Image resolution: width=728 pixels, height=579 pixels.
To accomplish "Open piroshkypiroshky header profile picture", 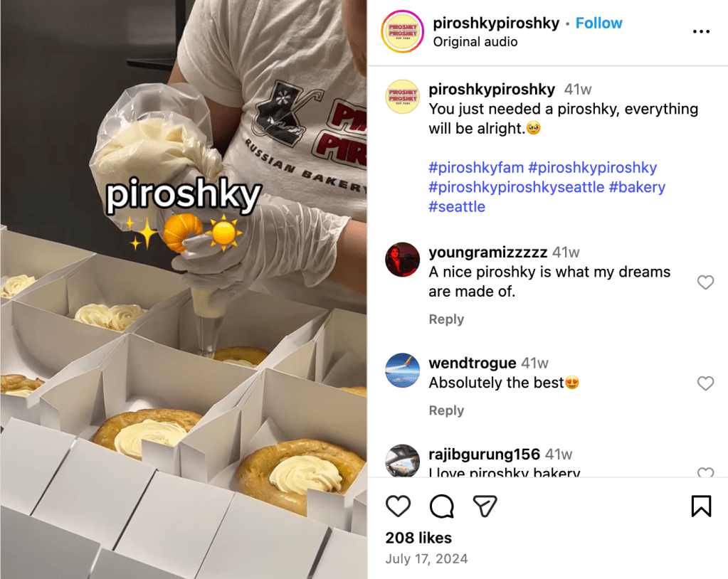I will point(403,31).
